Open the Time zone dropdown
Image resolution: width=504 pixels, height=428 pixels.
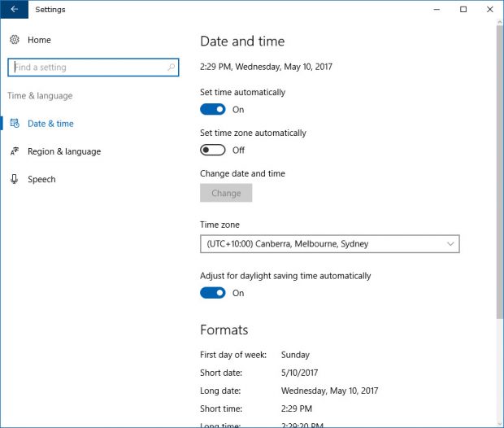[330, 244]
